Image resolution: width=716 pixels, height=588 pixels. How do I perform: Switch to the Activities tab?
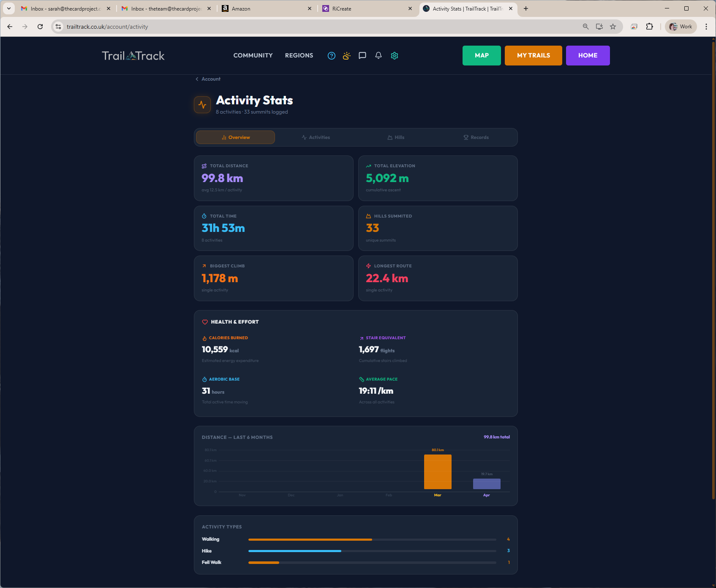coord(316,137)
